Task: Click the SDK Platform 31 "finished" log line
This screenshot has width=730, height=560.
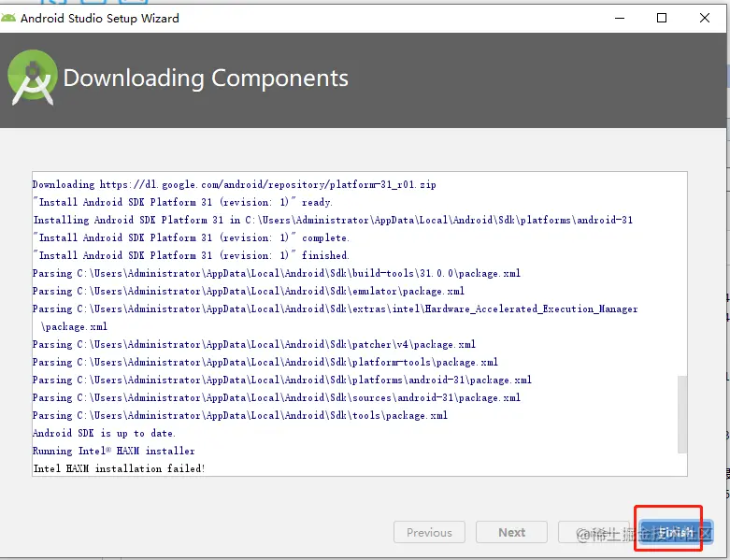Action: pyautogui.click(x=191, y=255)
